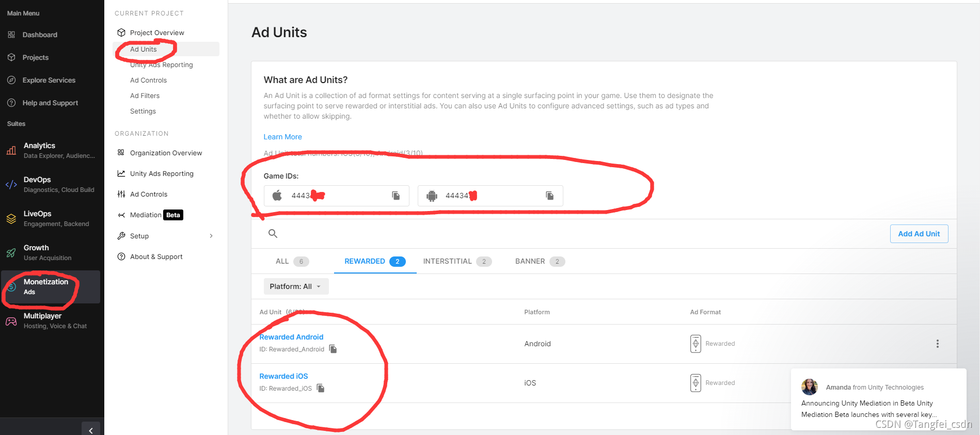Click the About & Support question icon
This screenshot has height=435, width=980.
(x=121, y=256)
